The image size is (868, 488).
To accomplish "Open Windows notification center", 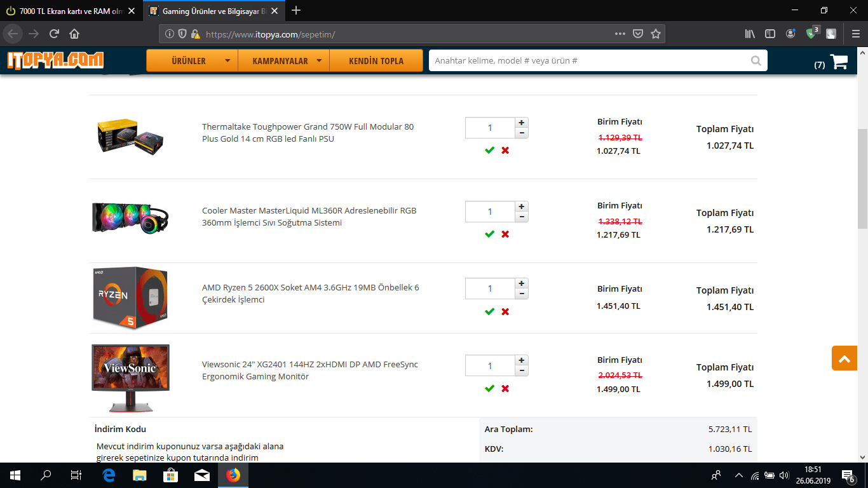I will 848,475.
